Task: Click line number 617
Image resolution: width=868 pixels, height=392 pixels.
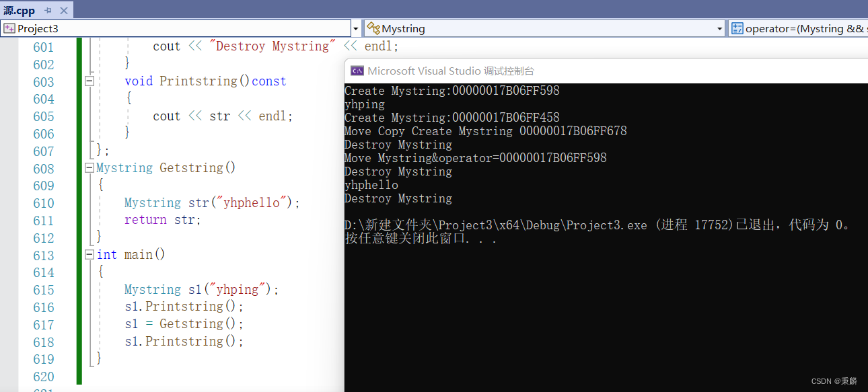Action: [43, 325]
